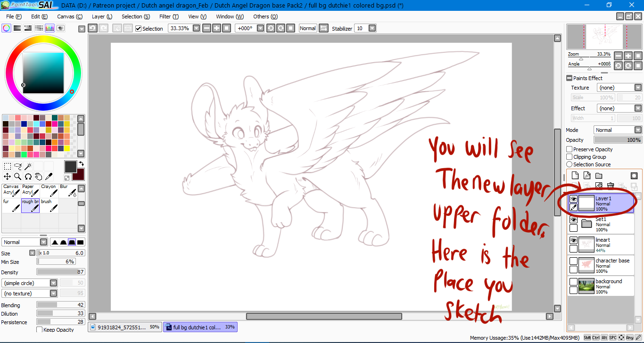644x343 pixels.
Task: Toggle the scratchpad panel icon
Action: click(x=61, y=28)
